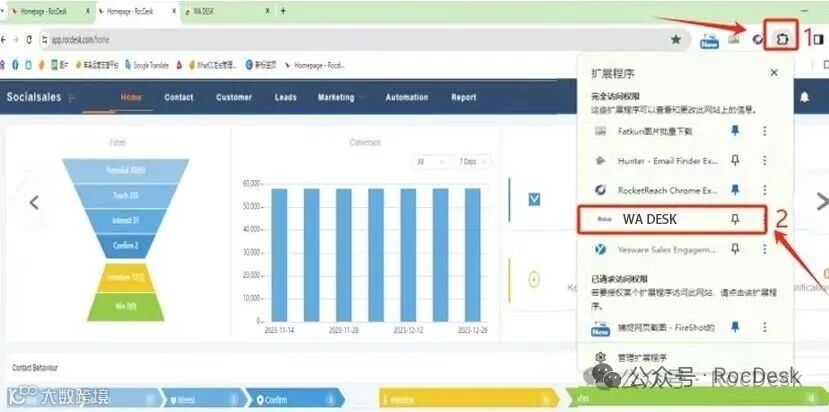Reload the current page
Image resolution: width=829 pixels, height=412 pixels.
coord(29,40)
